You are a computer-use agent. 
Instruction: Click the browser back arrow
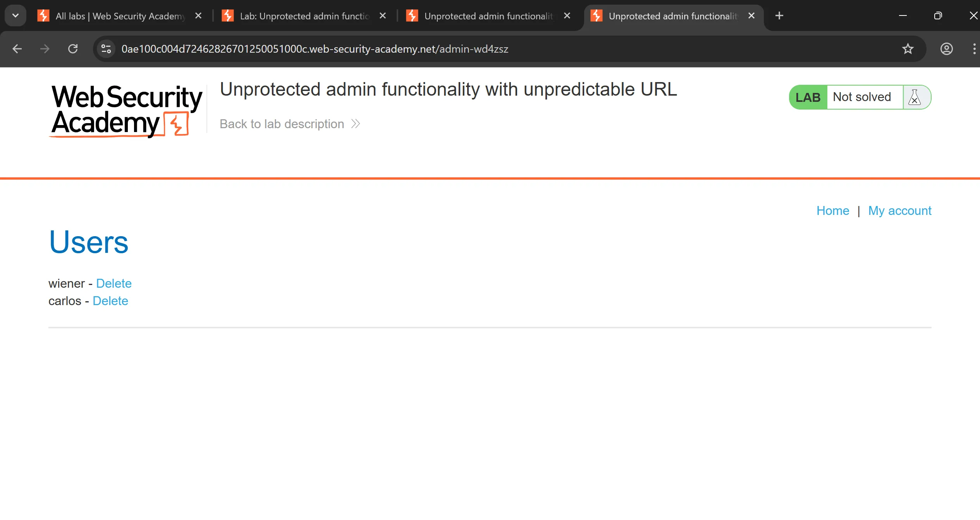17,49
